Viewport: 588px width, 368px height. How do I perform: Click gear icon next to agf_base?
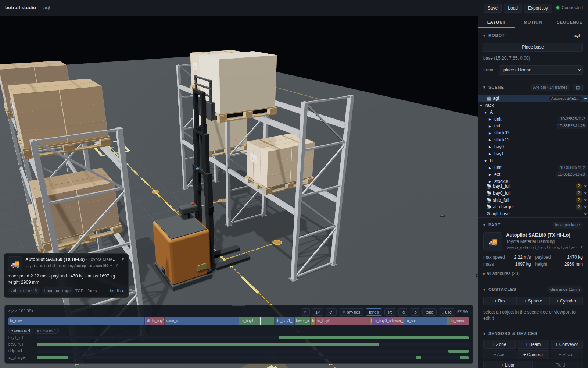coord(488,214)
